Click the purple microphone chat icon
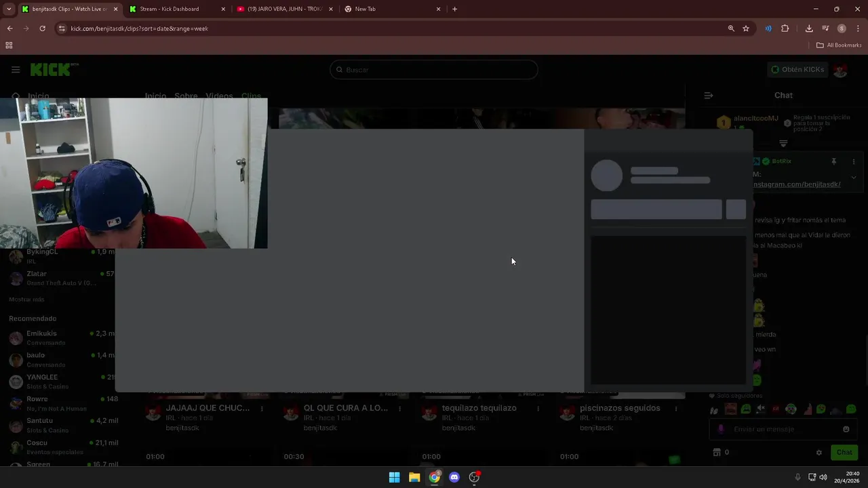 pyautogui.click(x=721, y=429)
